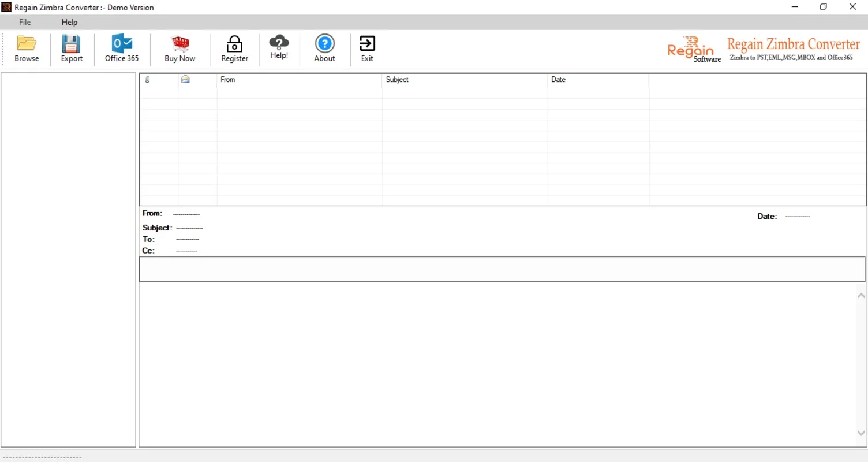868x462 pixels.
Task: Restore down the application window
Action: [824, 7]
